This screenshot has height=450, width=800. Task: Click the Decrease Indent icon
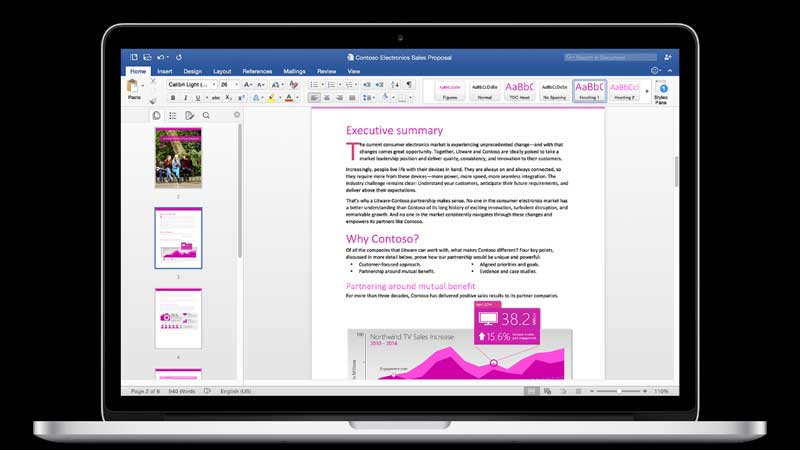[x=366, y=85]
